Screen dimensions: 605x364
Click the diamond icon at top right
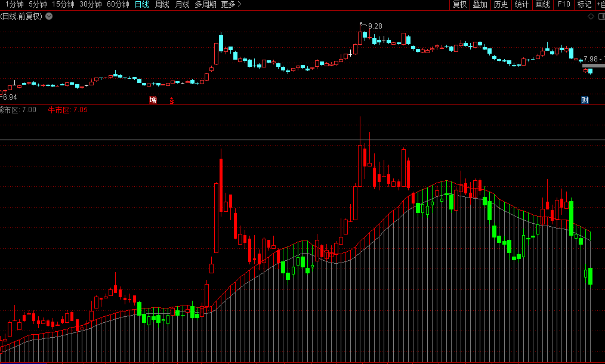[x=591, y=16]
